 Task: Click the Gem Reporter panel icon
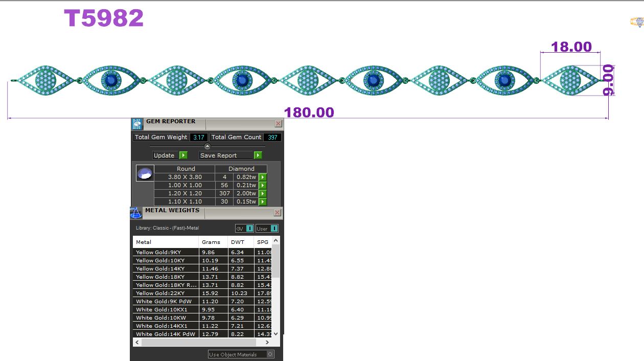136,124
